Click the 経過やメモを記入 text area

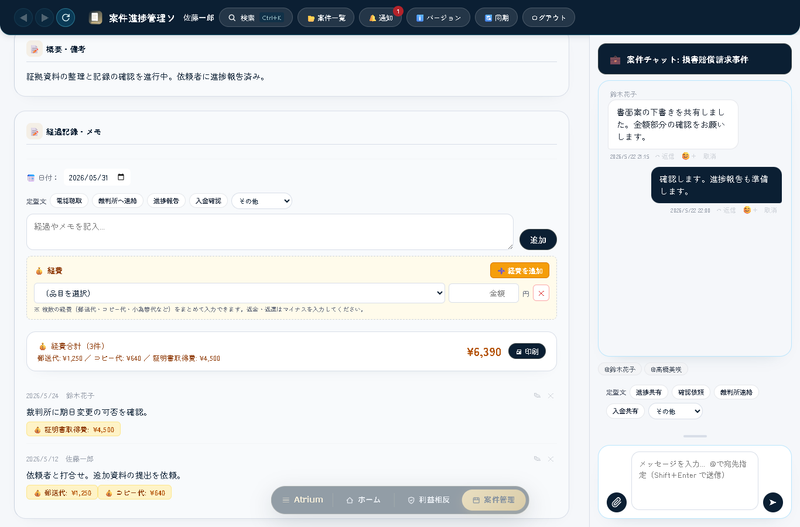[270, 232]
